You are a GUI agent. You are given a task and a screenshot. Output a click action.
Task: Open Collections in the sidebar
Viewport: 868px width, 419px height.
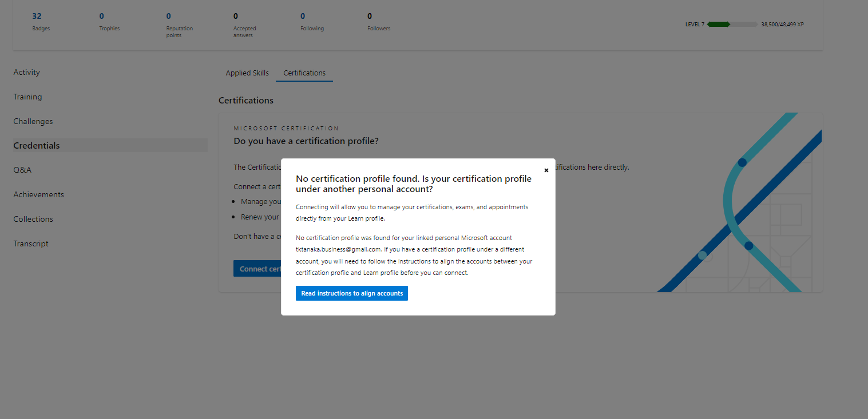click(x=33, y=219)
